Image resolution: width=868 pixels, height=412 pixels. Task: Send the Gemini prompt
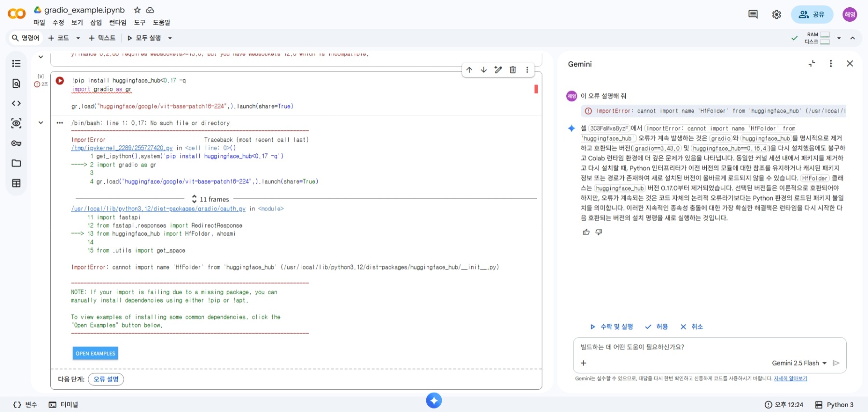click(x=837, y=363)
